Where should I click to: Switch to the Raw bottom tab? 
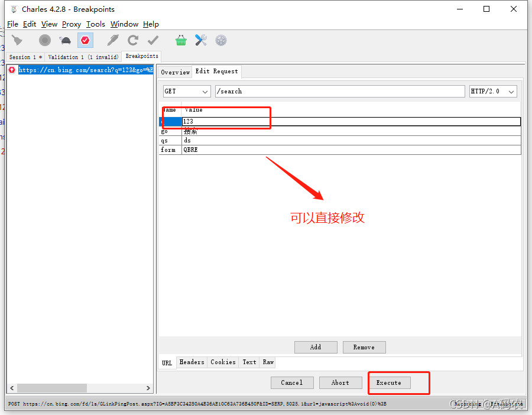point(268,362)
